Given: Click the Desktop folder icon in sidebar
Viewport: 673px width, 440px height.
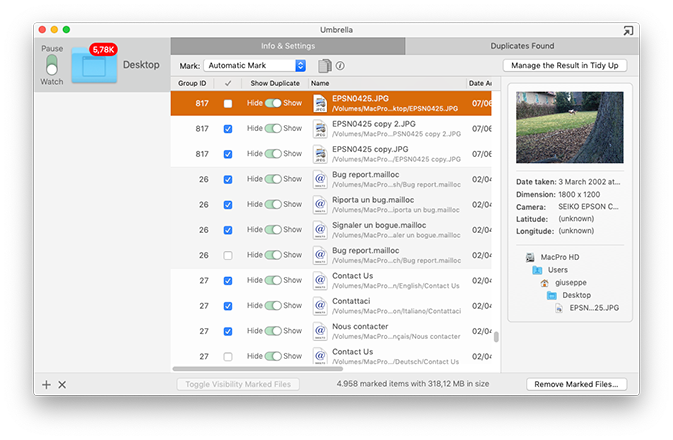Looking at the screenshot, I should click(x=93, y=66).
